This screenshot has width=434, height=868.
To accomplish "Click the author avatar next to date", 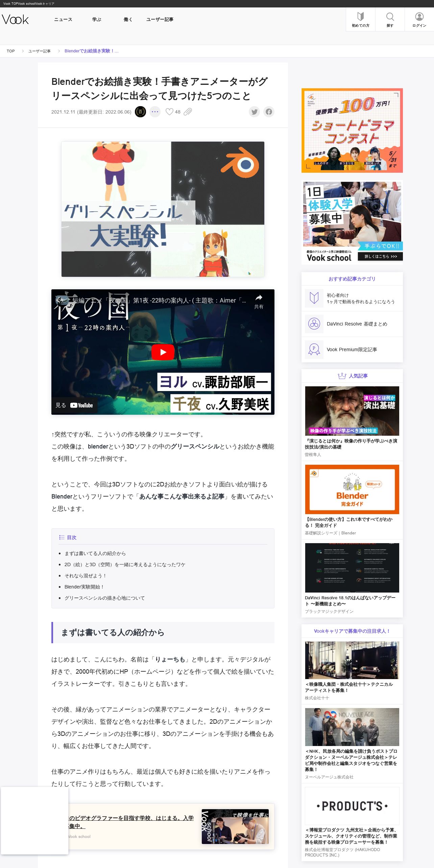I will point(140,112).
